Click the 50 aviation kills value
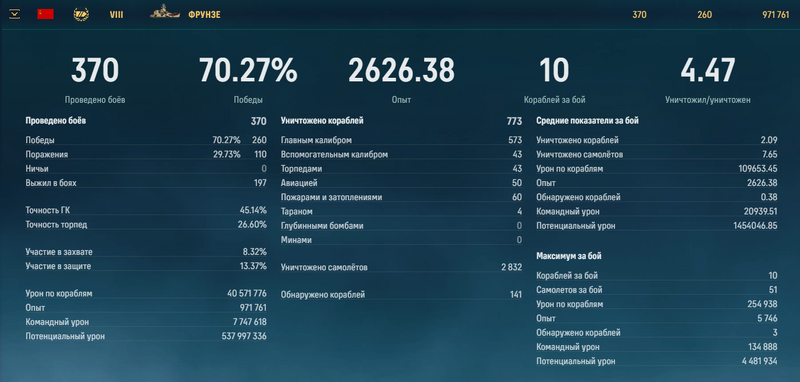The width and height of the screenshot is (800, 382). pyautogui.click(x=517, y=183)
